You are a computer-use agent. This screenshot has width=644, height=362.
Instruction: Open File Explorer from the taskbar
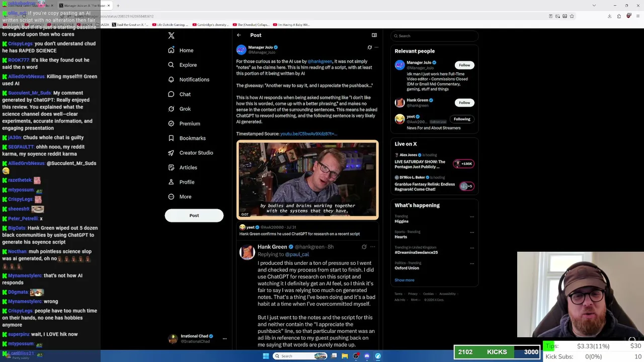345,356
